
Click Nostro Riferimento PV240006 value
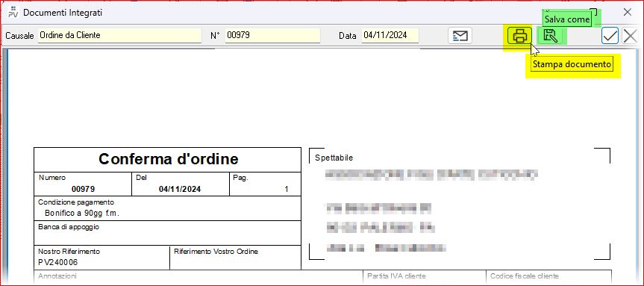[58, 262]
